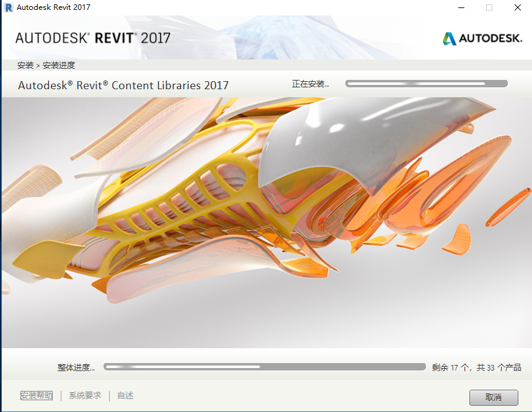The image size is (532, 412).
Task: Click the 'Autodesk® Revit® Content Libraries 2017' text
Action: (x=123, y=85)
